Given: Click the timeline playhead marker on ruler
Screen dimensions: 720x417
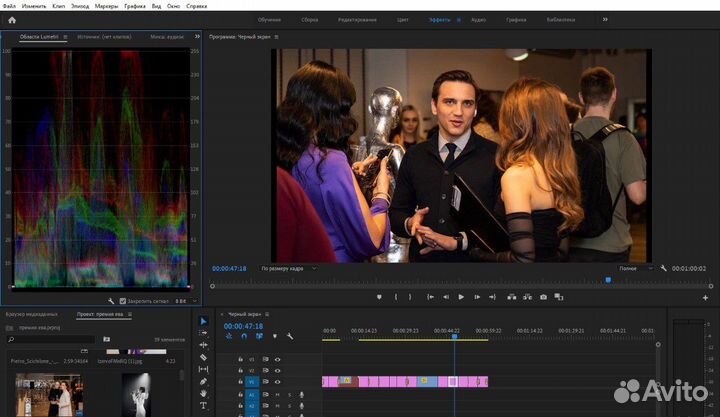Looking at the screenshot, I should (453, 335).
